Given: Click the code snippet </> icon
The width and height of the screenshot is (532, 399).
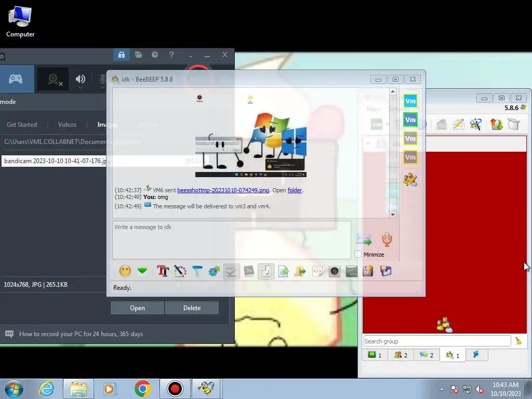Looking at the screenshot, I should point(317,271).
